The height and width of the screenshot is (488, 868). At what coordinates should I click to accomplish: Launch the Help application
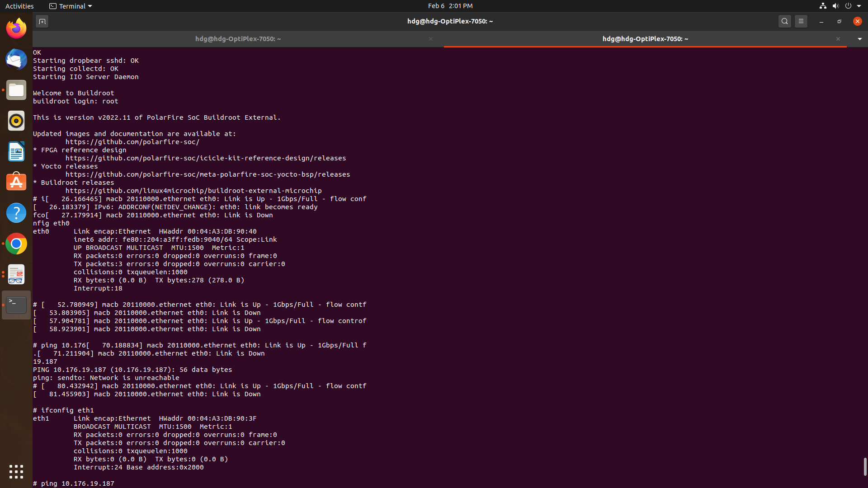(16, 213)
